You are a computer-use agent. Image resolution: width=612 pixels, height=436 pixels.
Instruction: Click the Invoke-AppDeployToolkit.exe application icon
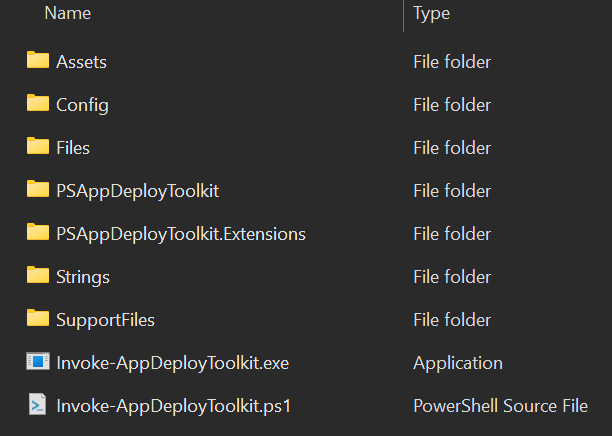coord(38,361)
